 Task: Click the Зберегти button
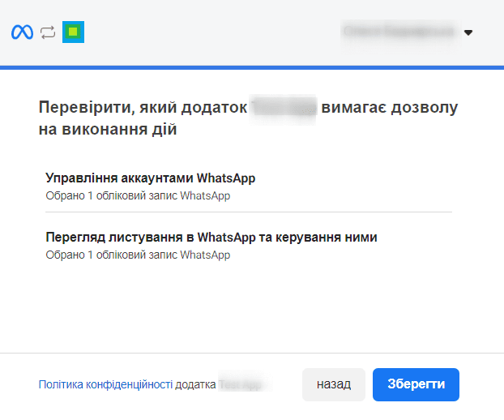click(x=416, y=384)
